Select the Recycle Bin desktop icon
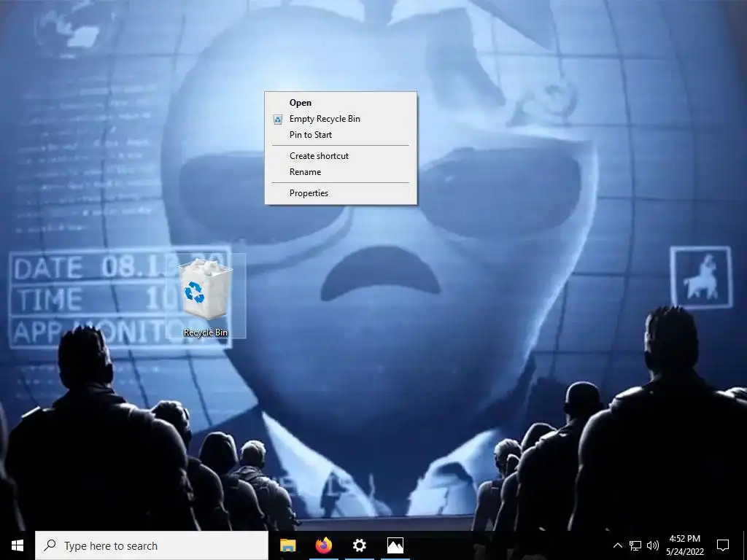The height and width of the screenshot is (560, 747). (205, 297)
